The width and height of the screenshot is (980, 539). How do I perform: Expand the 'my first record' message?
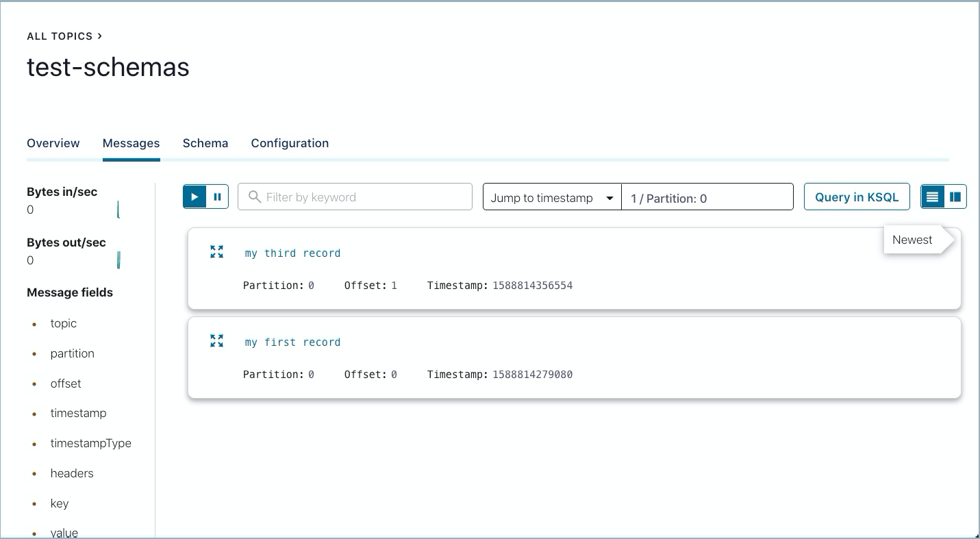216,341
